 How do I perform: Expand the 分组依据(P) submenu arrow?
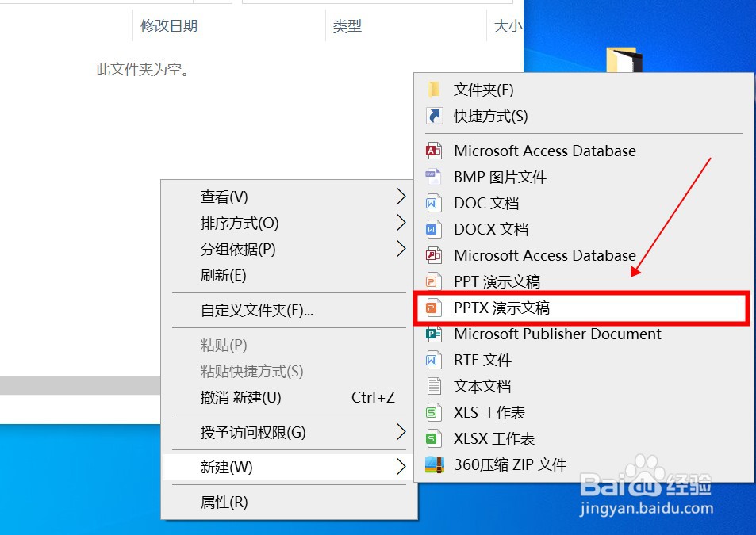pos(401,249)
